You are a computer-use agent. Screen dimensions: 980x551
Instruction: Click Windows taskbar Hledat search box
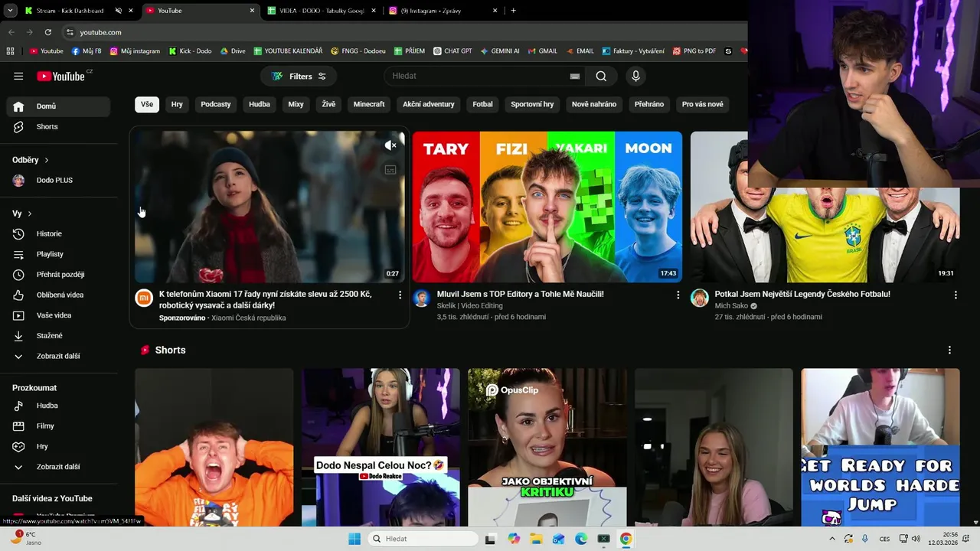tap(423, 539)
